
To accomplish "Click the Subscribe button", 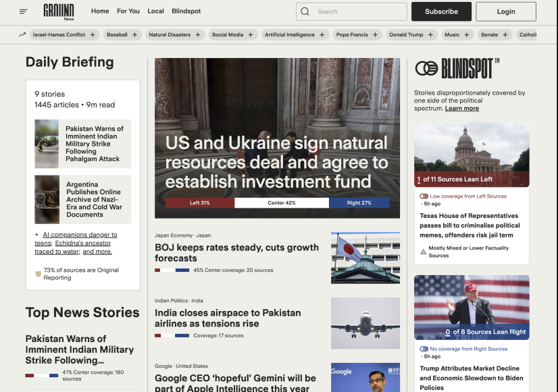I will 441,11.
